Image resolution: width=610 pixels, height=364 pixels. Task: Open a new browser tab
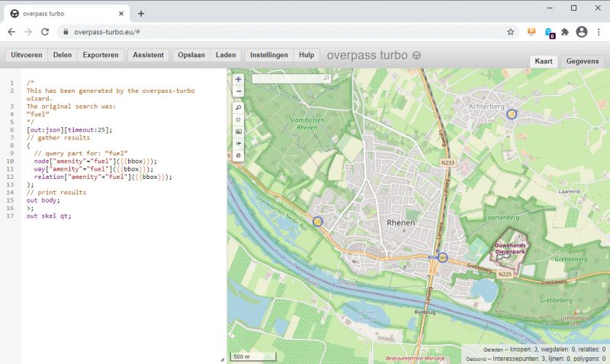(x=141, y=14)
